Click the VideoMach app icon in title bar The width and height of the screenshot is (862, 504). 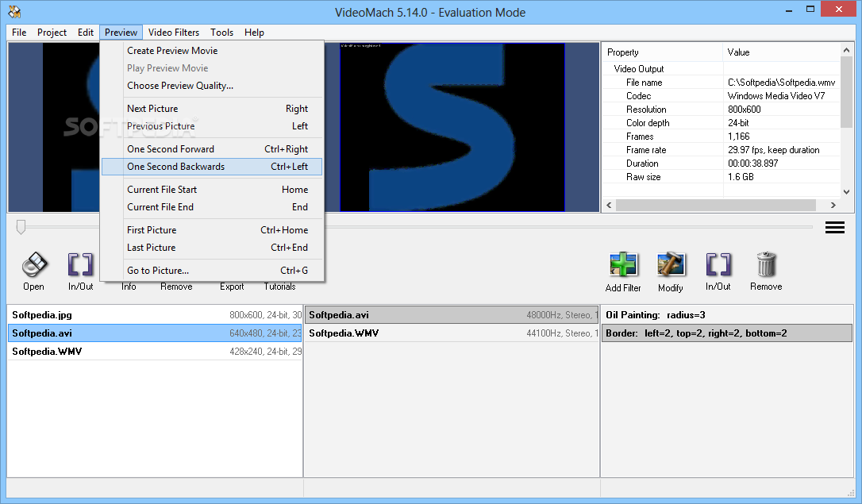[x=14, y=12]
